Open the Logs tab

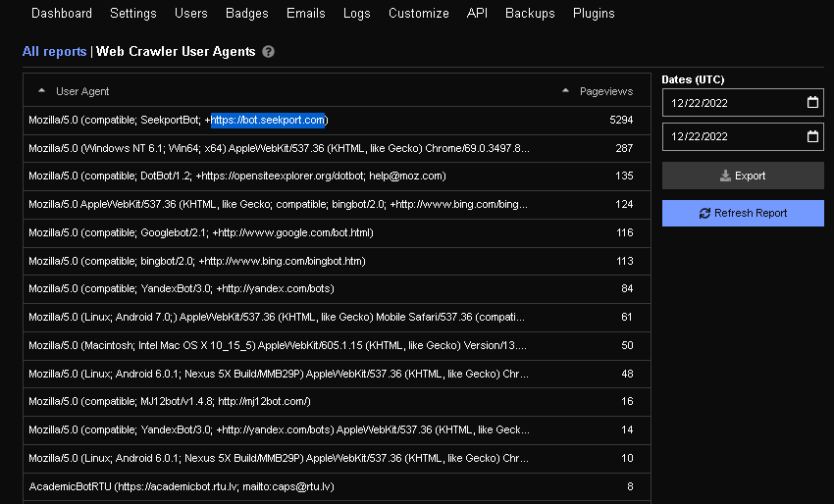[x=357, y=14]
